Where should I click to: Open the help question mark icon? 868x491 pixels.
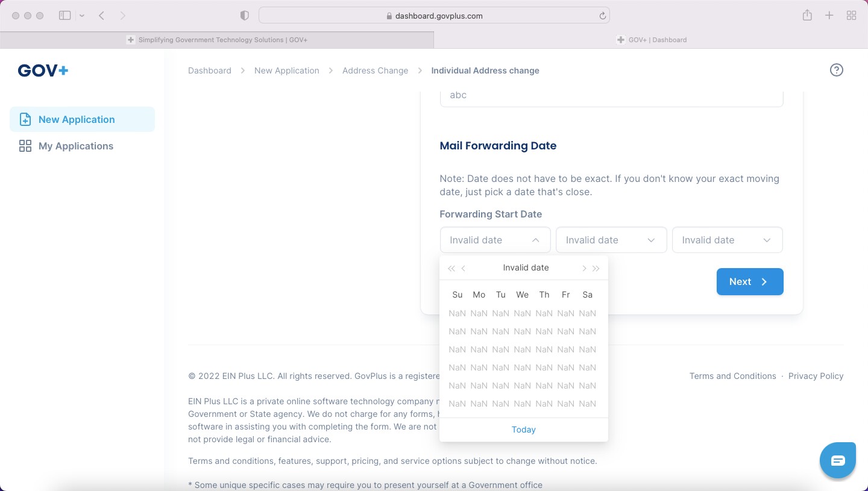tap(837, 70)
